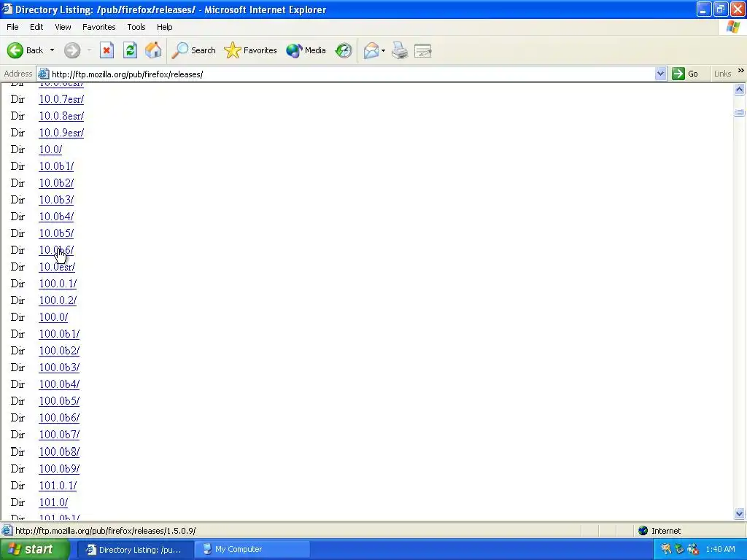This screenshot has height=560, width=747.
Task: Click the Edit page toolbar icon
Action: 423,50
